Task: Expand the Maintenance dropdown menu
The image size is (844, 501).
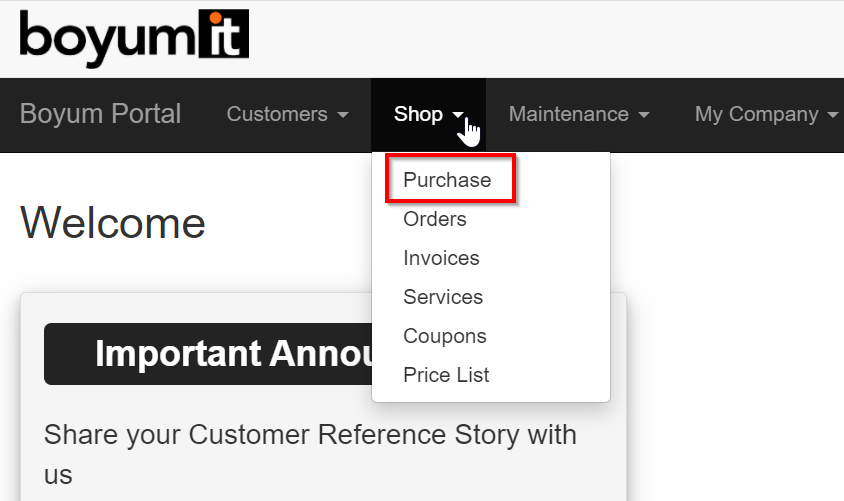Action: click(579, 114)
